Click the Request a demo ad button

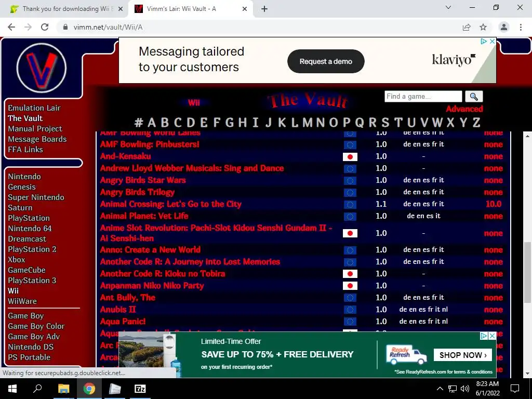pyautogui.click(x=326, y=61)
